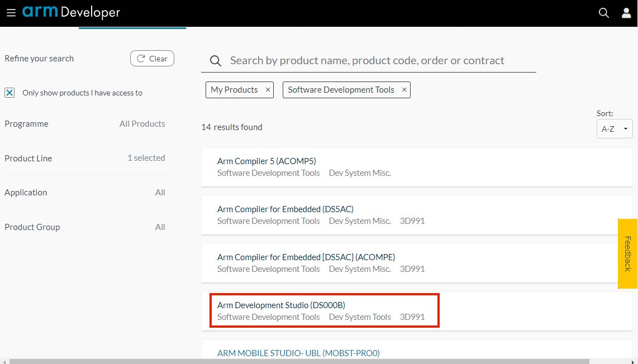Click the Clear refine search button
This screenshot has width=638, height=364.
pos(152,59)
